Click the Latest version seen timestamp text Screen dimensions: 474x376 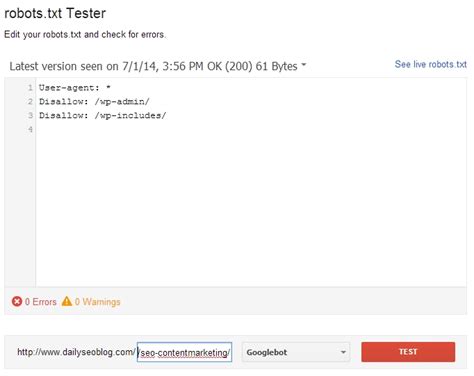[x=153, y=66]
